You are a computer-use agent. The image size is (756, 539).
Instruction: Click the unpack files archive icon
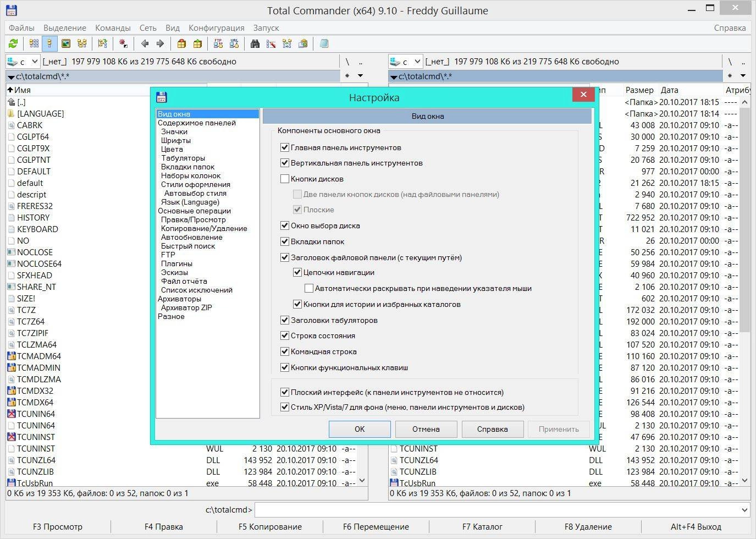197,43
